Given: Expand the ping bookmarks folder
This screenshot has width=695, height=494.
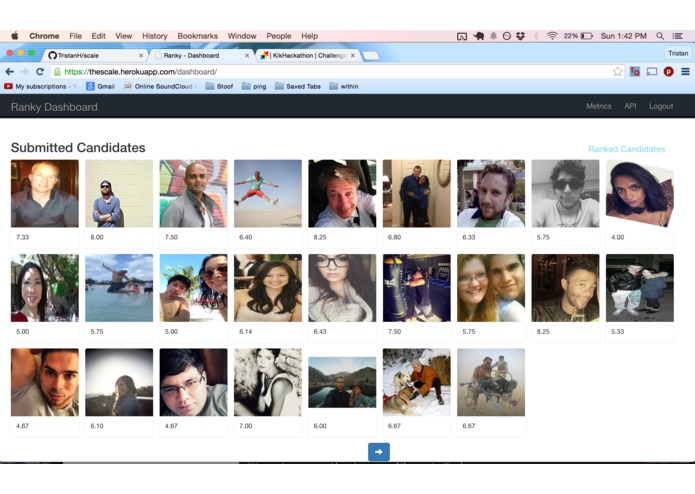Looking at the screenshot, I should pyautogui.click(x=254, y=86).
